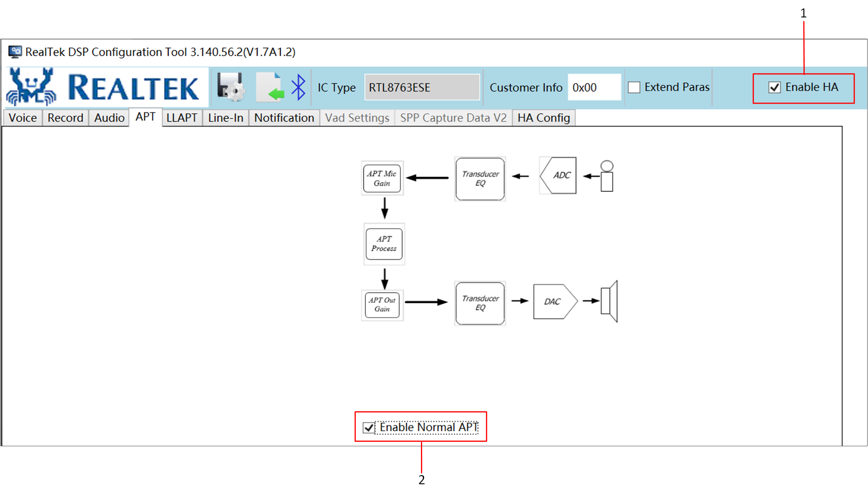This screenshot has width=868, height=487.
Task: Click the Bluetooth connect icon
Action: coord(298,87)
